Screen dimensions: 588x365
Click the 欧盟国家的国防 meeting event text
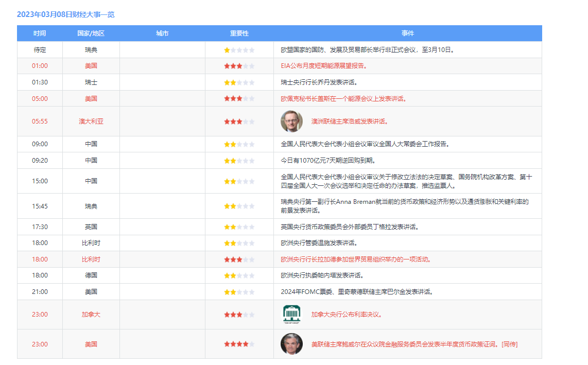pos(368,49)
